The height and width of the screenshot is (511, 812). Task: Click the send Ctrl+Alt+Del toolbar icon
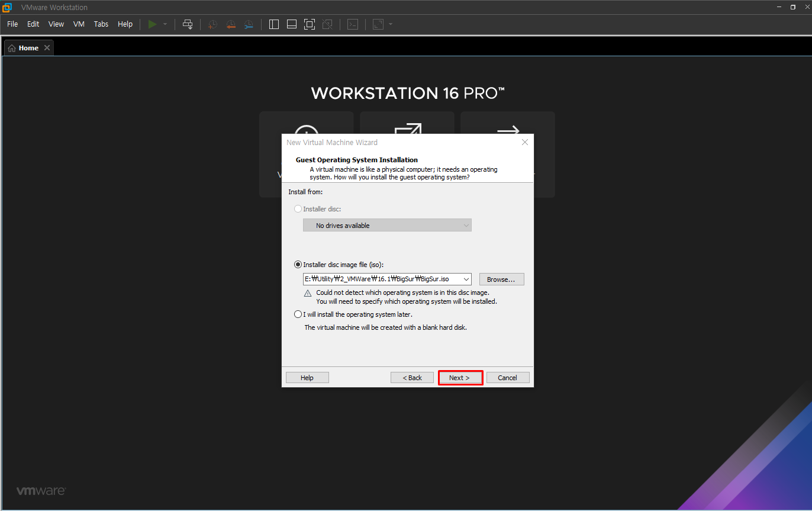click(x=188, y=24)
